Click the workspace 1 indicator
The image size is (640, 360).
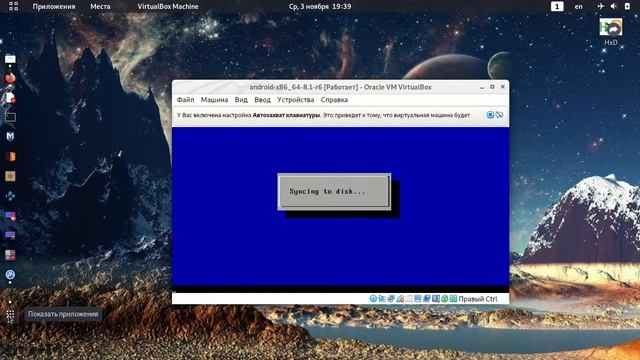[557, 7]
